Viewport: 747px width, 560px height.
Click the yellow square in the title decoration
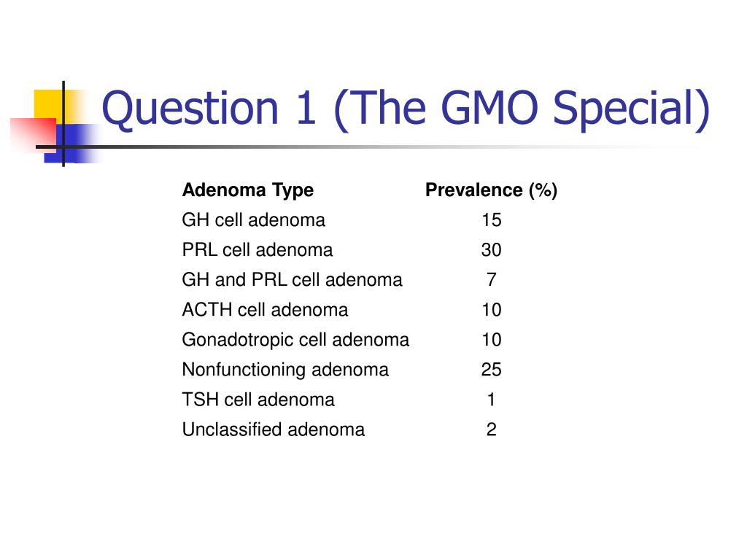(52, 106)
